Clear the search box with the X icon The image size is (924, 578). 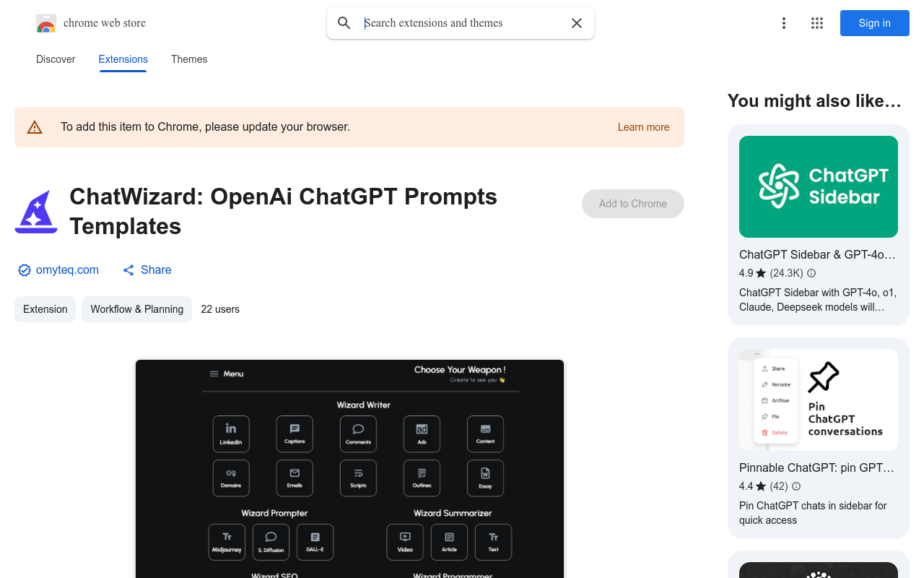[576, 23]
